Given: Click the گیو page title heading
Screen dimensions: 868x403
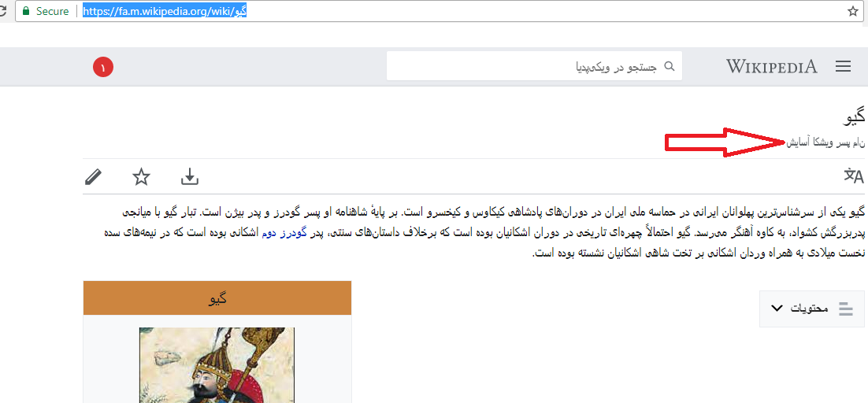Looking at the screenshot, I should point(852,118).
